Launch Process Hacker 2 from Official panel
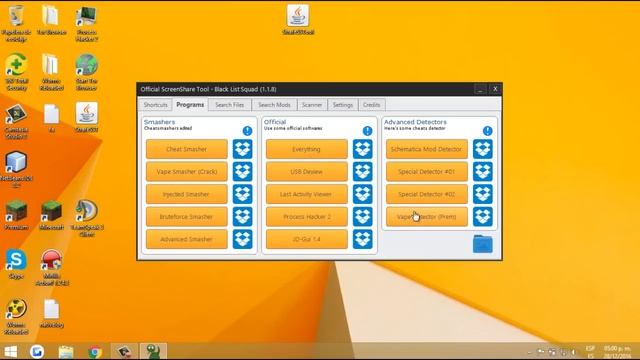The image size is (640, 360). [x=307, y=216]
